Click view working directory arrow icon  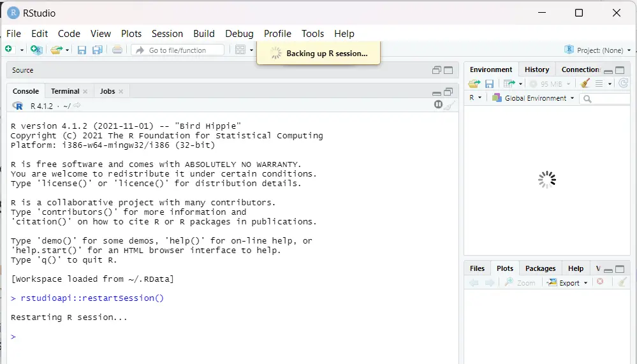[77, 106]
